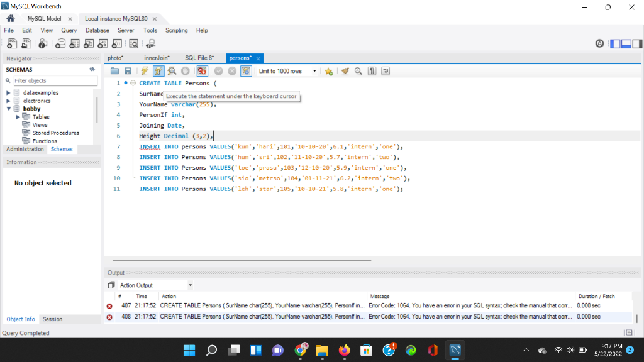
Task: Create new function toolbar icon
Action: tap(117, 43)
